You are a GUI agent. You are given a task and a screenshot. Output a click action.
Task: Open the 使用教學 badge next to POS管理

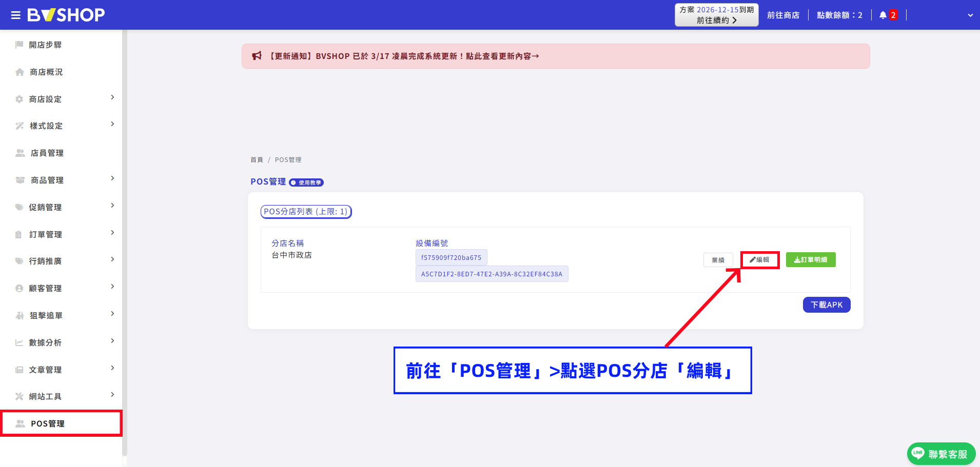pos(306,182)
